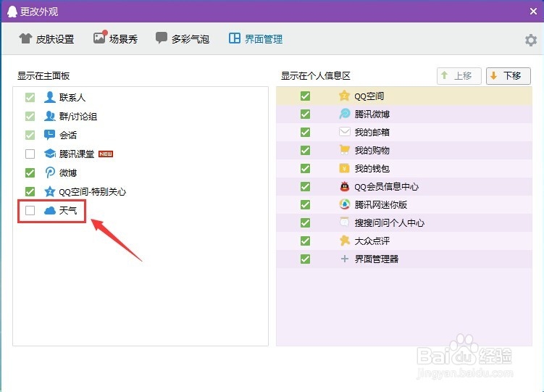Uncheck the 搜搜问问个人中心 checkbox

click(x=305, y=222)
